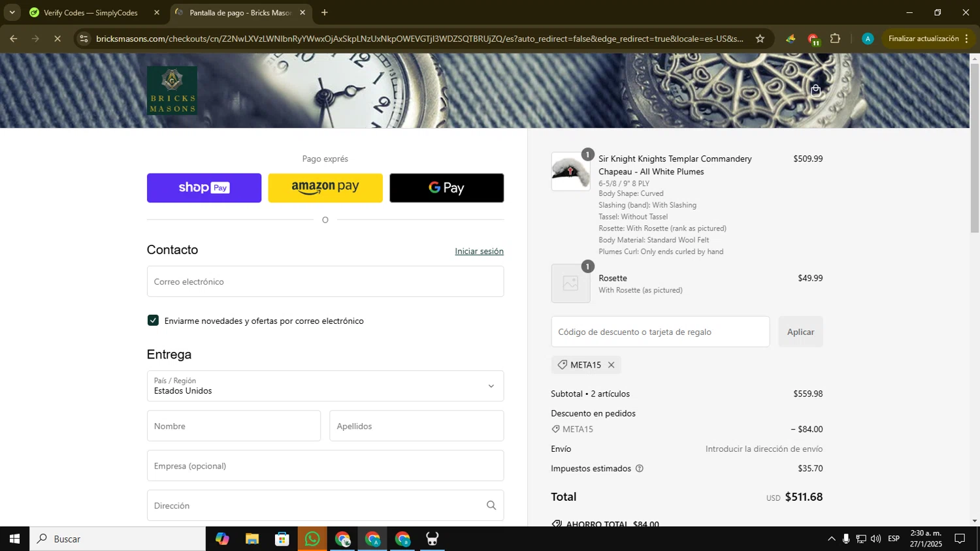Click the Aplicar button
Screen dimensions: 980x551
pos(800,332)
